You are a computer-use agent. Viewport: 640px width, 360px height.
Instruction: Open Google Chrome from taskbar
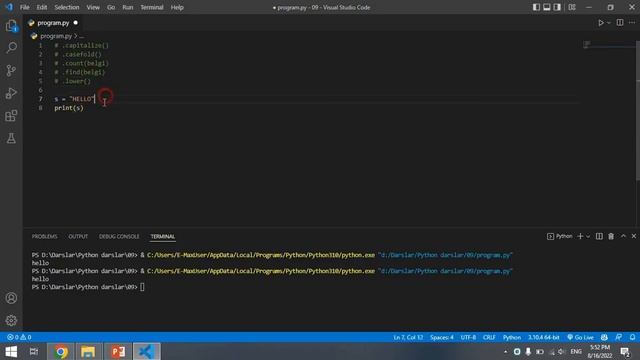click(61, 351)
